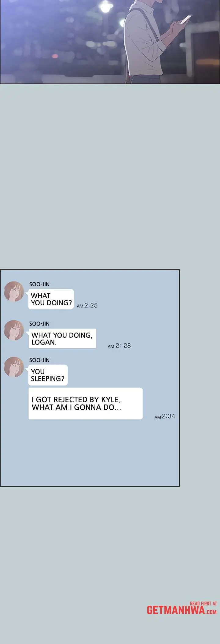
Task: Click the smartphone held in the man's hand
Action: 186,19
